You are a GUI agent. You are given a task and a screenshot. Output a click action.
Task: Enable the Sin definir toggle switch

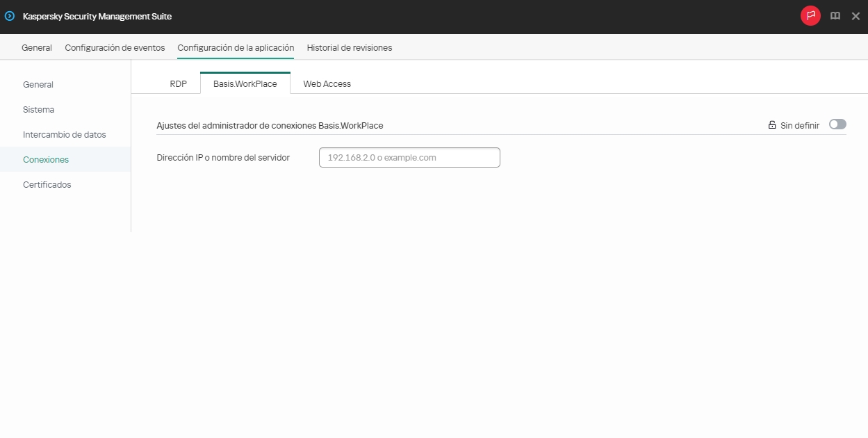[837, 124]
